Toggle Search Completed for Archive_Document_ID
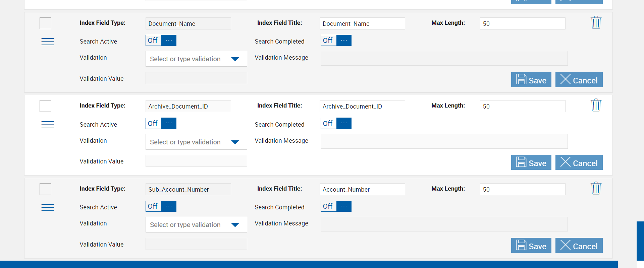 [336, 123]
